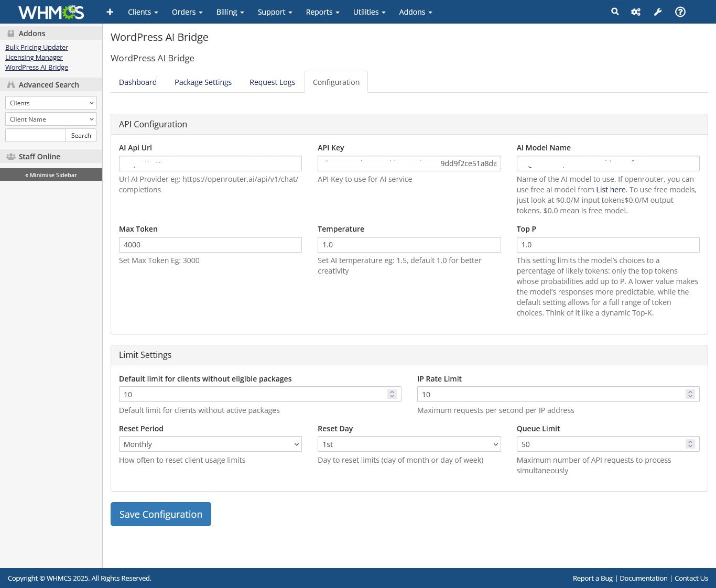Increase IP Rate Limit with the up stepper
This screenshot has width=716, height=588.
coord(690,391)
